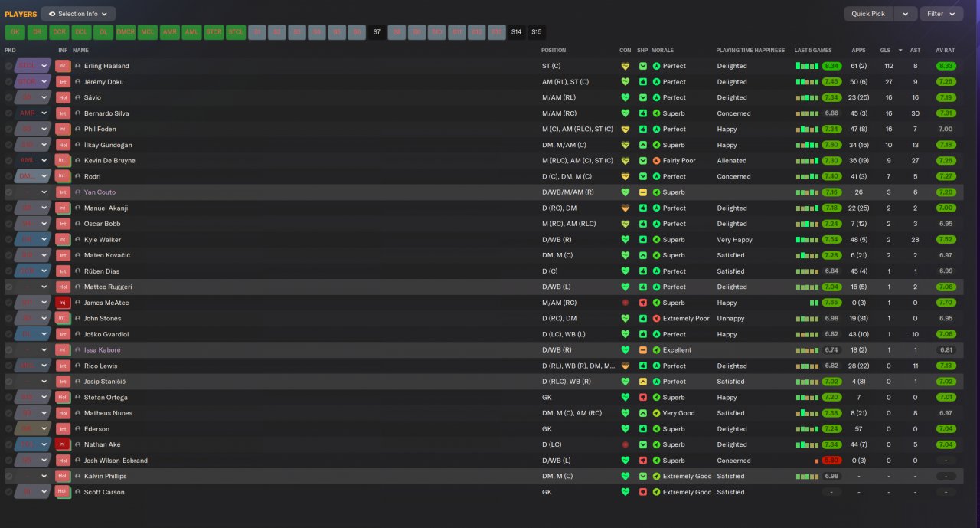
Task: Click James McAtee's red match sharpness icon
Action: 643,303
